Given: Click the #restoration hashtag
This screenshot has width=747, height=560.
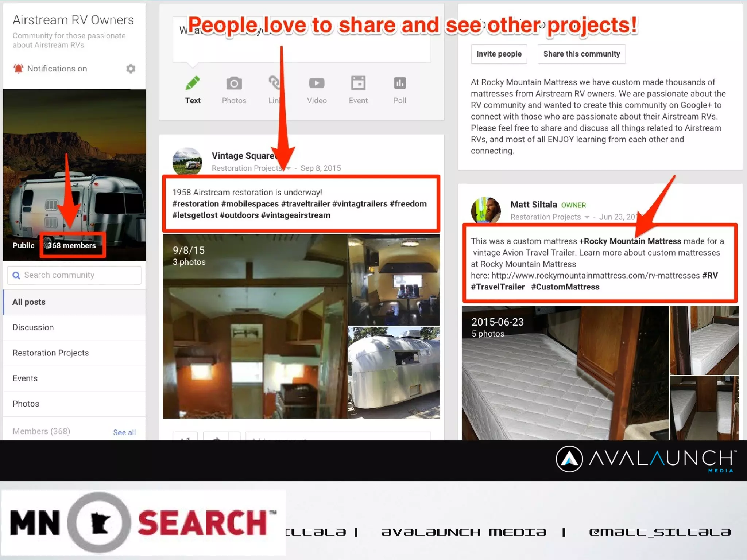Looking at the screenshot, I should tap(196, 204).
